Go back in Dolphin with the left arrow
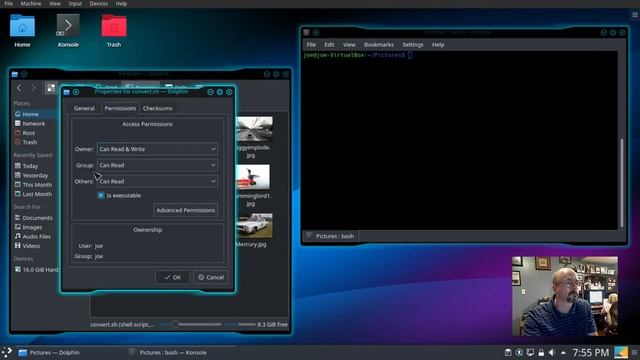The height and width of the screenshot is (360, 640). tap(19, 88)
